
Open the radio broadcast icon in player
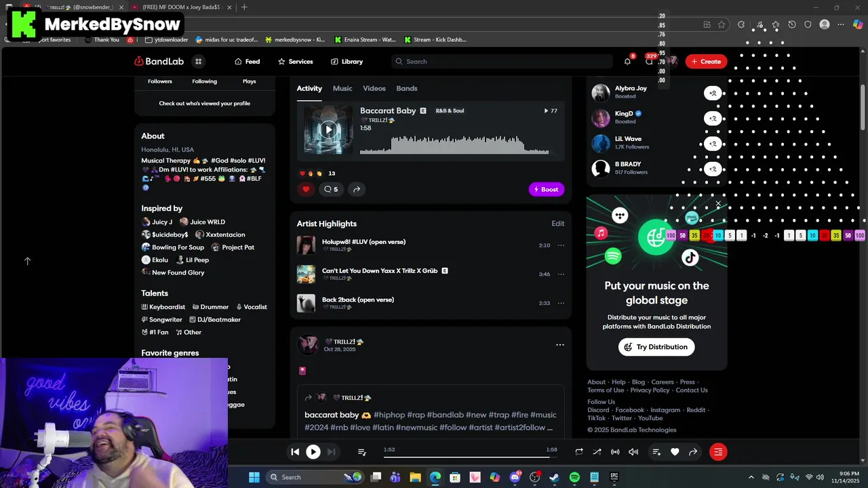[615, 452]
